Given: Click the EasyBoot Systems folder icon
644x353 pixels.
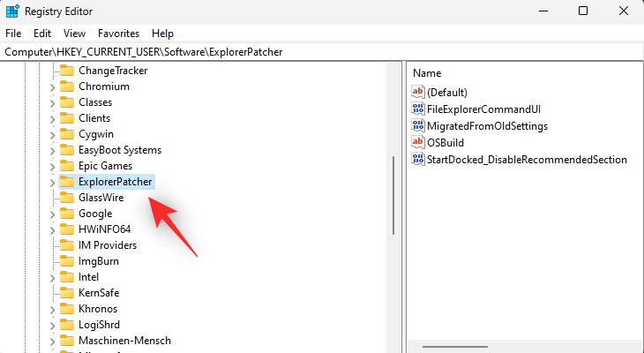Looking at the screenshot, I should pyautogui.click(x=66, y=150).
